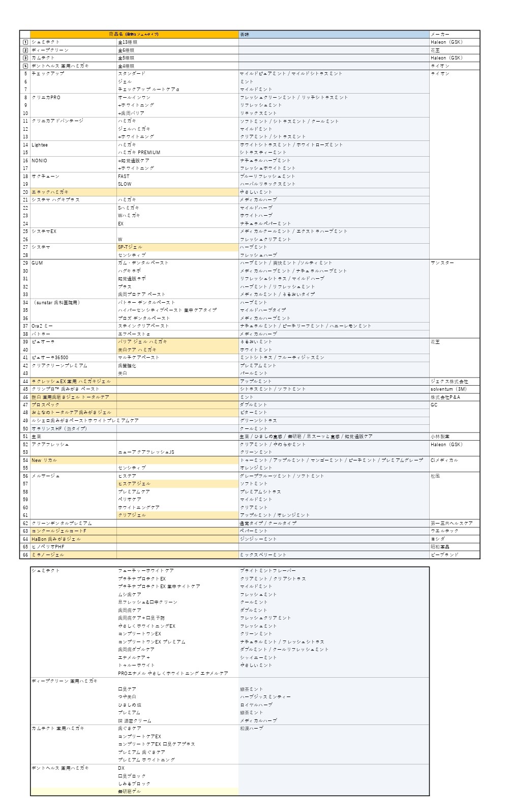This screenshot has width=510, height=812.
Task: Click the 香味 column header
Action: coord(334,34)
